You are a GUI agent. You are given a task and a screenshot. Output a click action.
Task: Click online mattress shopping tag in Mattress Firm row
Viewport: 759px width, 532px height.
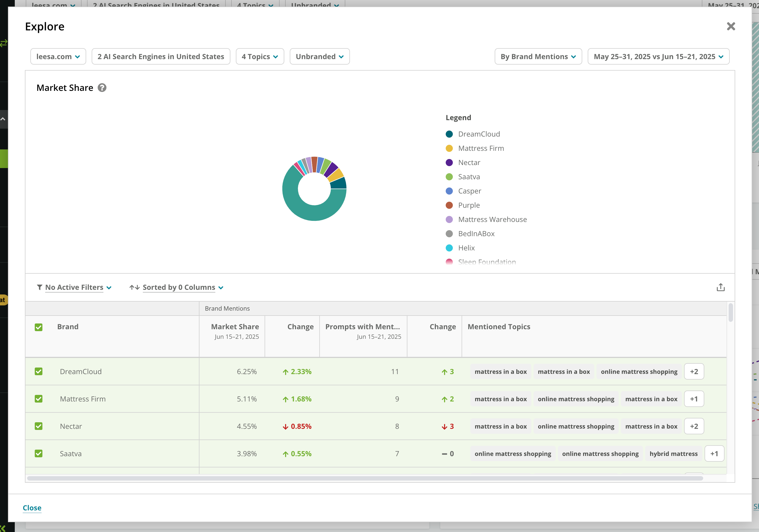[575, 399]
